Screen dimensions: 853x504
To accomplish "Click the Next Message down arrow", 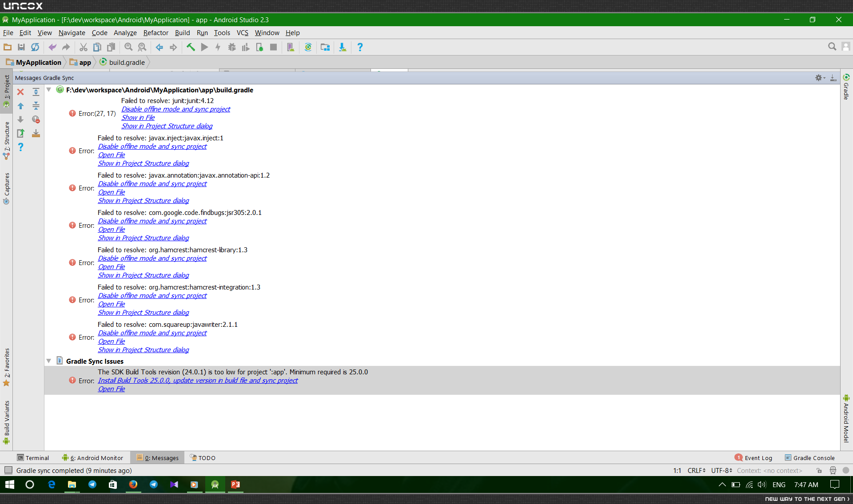I will point(20,119).
